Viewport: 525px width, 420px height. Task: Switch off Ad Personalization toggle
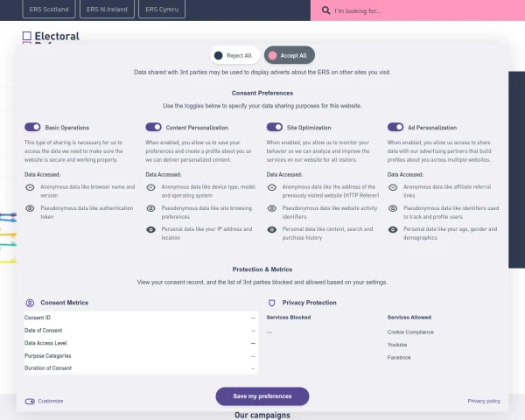coord(395,127)
